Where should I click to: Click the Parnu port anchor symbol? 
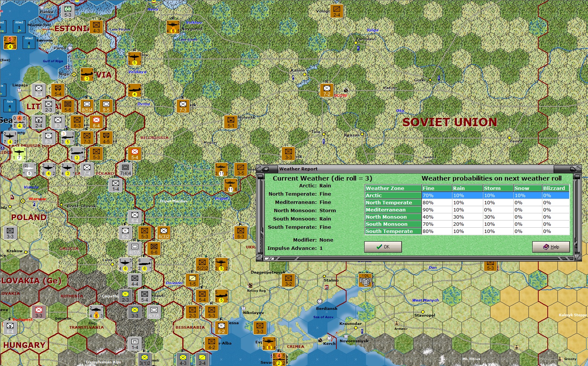pos(69,48)
